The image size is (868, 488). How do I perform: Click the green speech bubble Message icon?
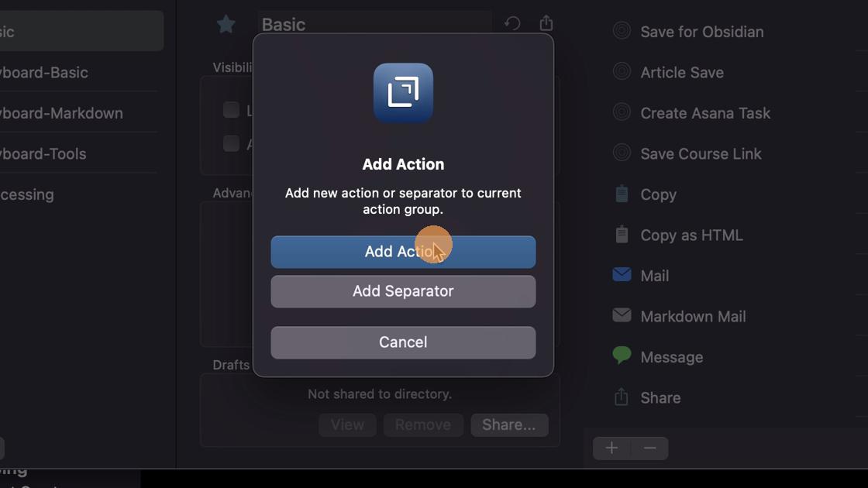pyautogui.click(x=622, y=356)
